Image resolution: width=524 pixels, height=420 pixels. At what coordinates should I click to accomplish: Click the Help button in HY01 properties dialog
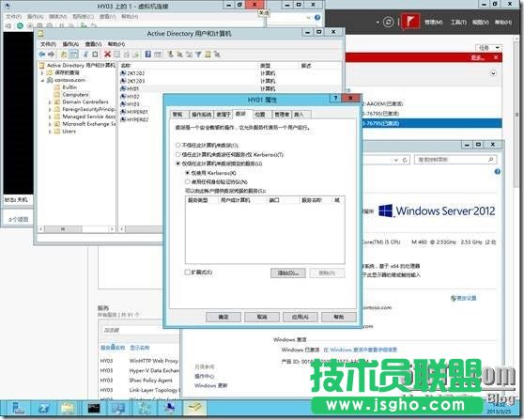pos(338,317)
